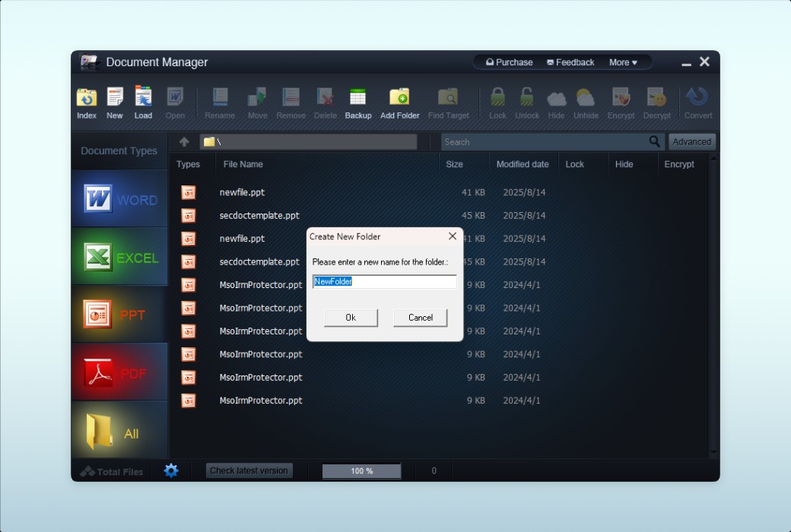This screenshot has height=532, width=791.
Task: Open settings gear in status bar
Action: 171,470
